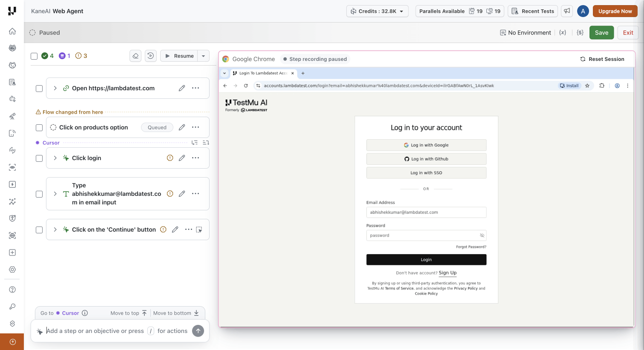
Task: Click Log in with Google
Action: tap(426, 145)
